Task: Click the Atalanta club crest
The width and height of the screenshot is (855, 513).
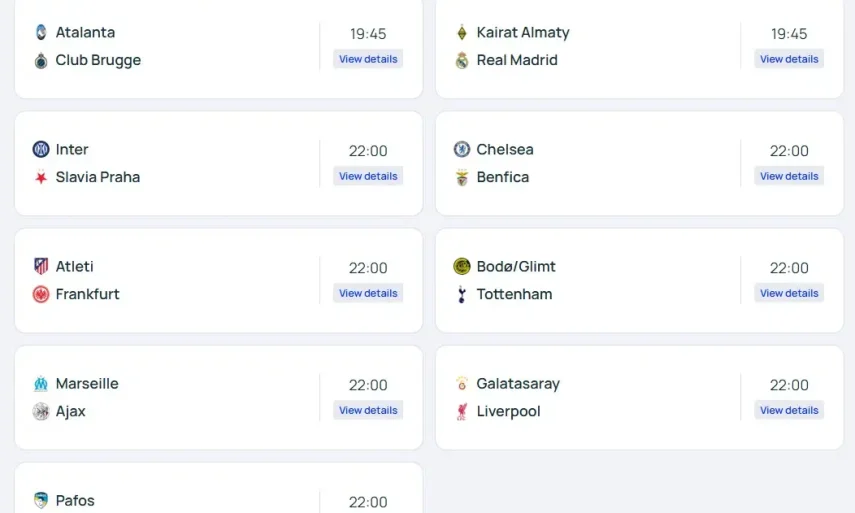Action: pyautogui.click(x=41, y=32)
